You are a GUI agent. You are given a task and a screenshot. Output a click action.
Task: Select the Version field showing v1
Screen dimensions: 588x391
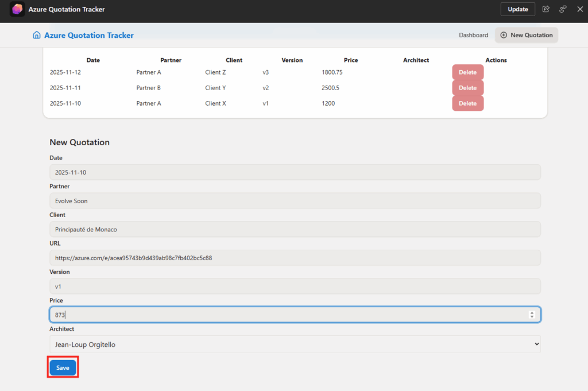click(x=295, y=287)
